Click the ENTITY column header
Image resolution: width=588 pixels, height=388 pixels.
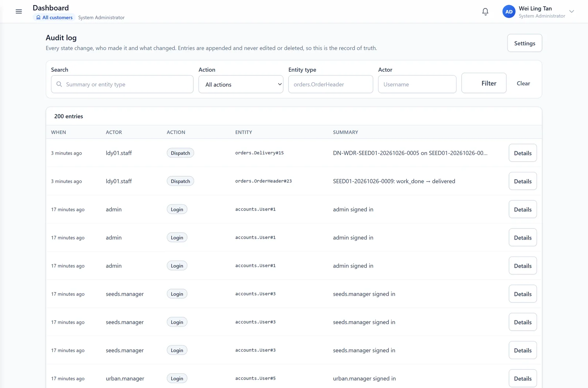click(x=244, y=132)
